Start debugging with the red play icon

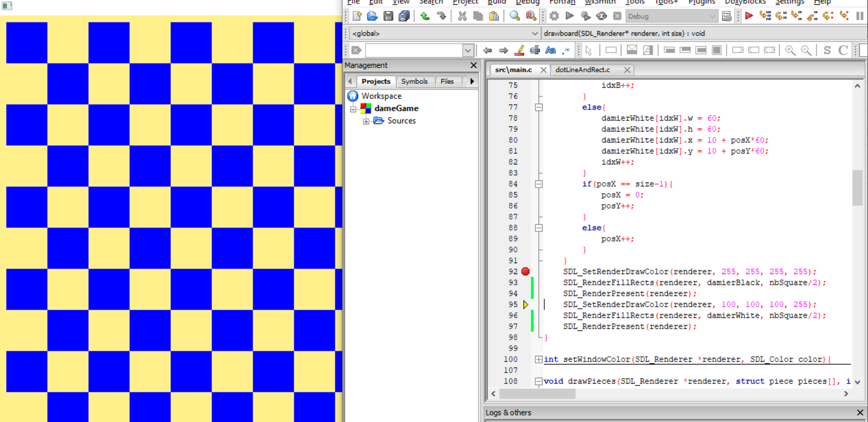point(749,16)
